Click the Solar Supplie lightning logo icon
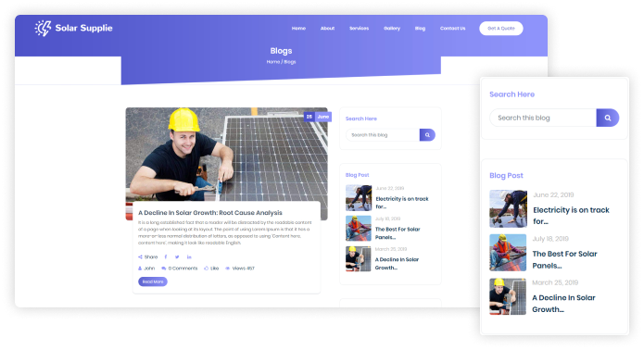644x350 pixels. pyautogui.click(x=43, y=29)
